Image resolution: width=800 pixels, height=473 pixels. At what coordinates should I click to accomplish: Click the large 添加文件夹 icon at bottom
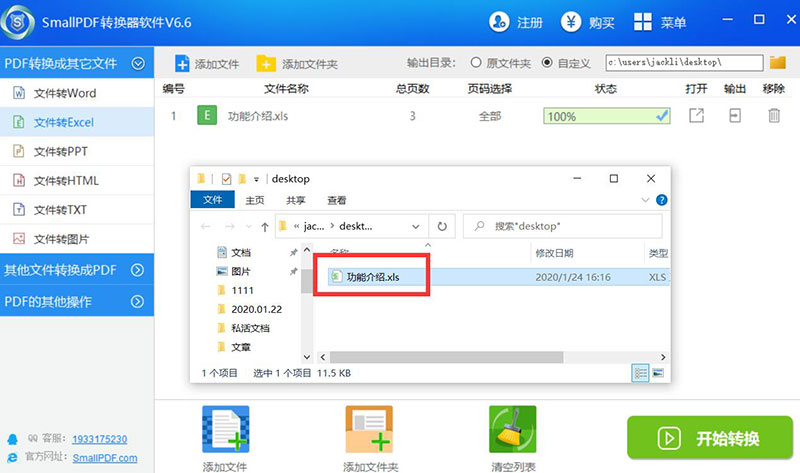369,429
